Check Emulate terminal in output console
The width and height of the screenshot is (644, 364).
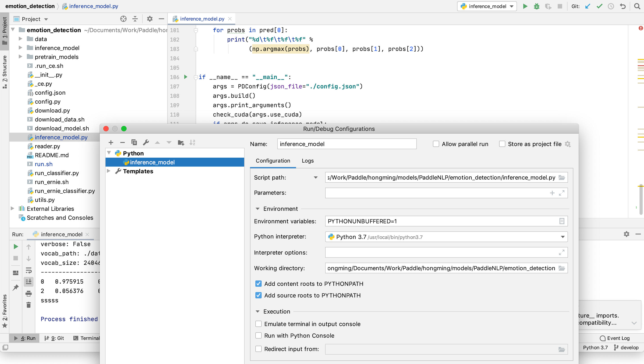(258, 324)
